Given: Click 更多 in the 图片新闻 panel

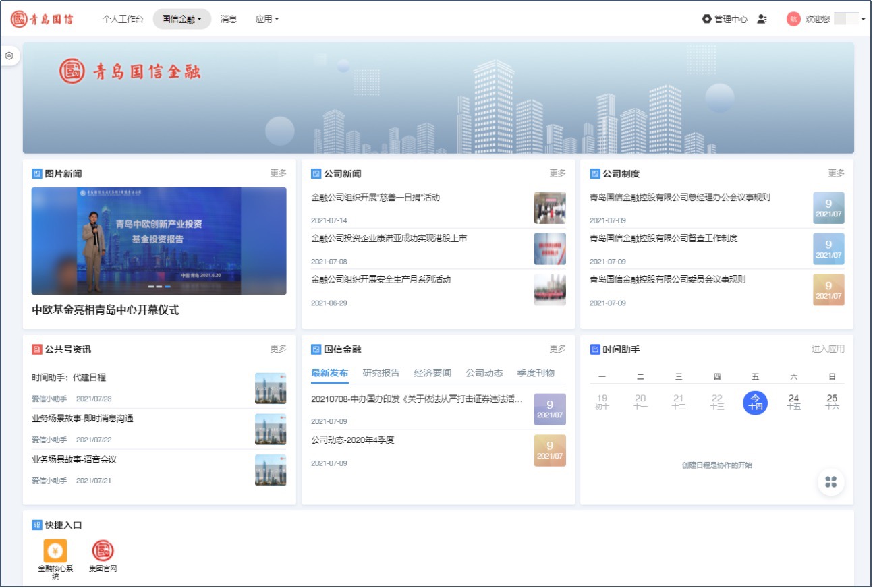Looking at the screenshot, I should click(x=279, y=173).
